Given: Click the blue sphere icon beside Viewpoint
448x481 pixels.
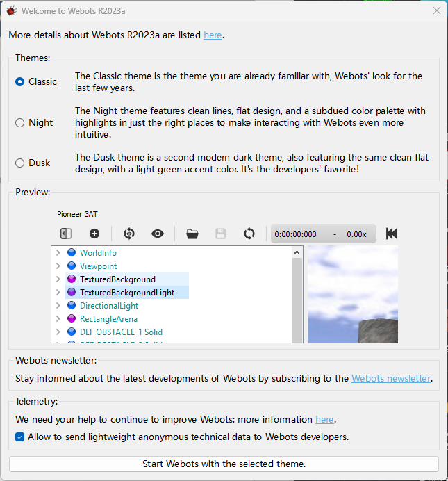Looking at the screenshot, I should 72,266.
